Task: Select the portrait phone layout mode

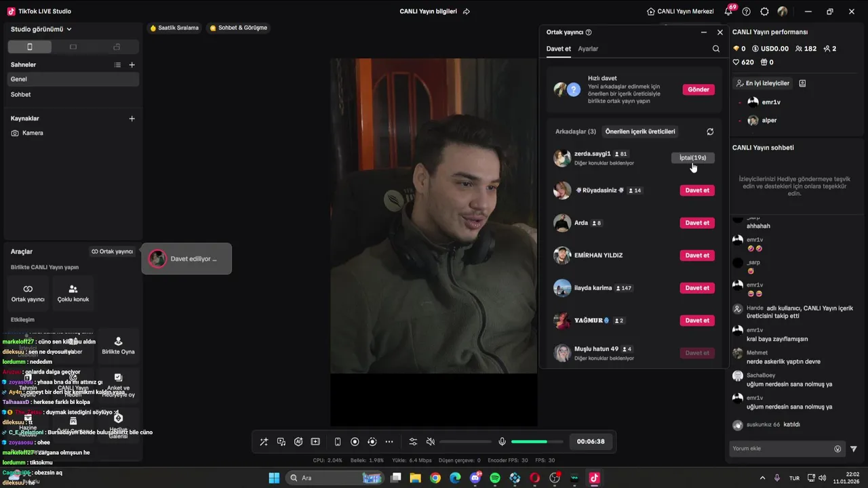Action: [29, 47]
